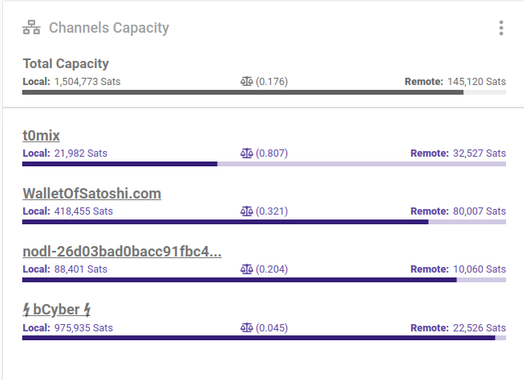This screenshot has height=380, width=524.
Task: Open the bCyber channel link
Action: coord(57,309)
